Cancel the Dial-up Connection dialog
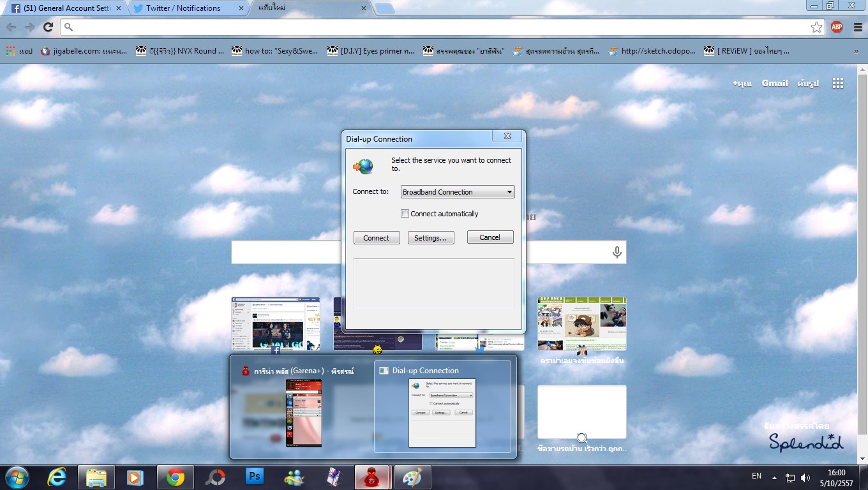Screen dimensions: 868x490 490,237
